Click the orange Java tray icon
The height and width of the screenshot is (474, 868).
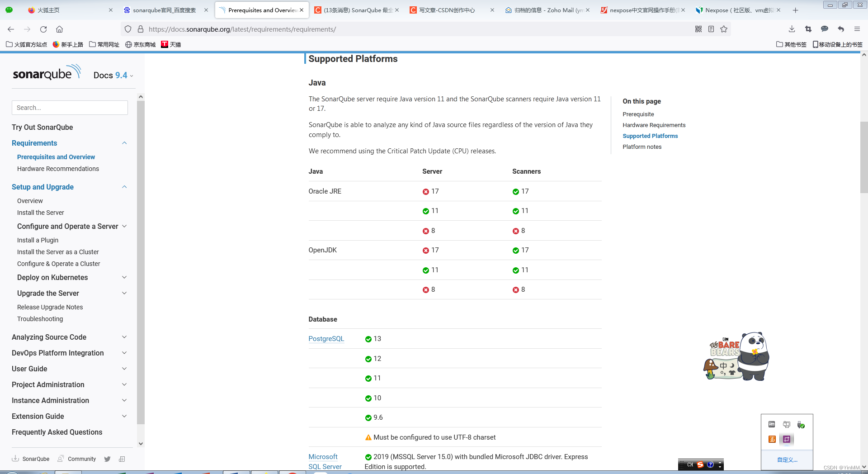(x=772, y=439)
